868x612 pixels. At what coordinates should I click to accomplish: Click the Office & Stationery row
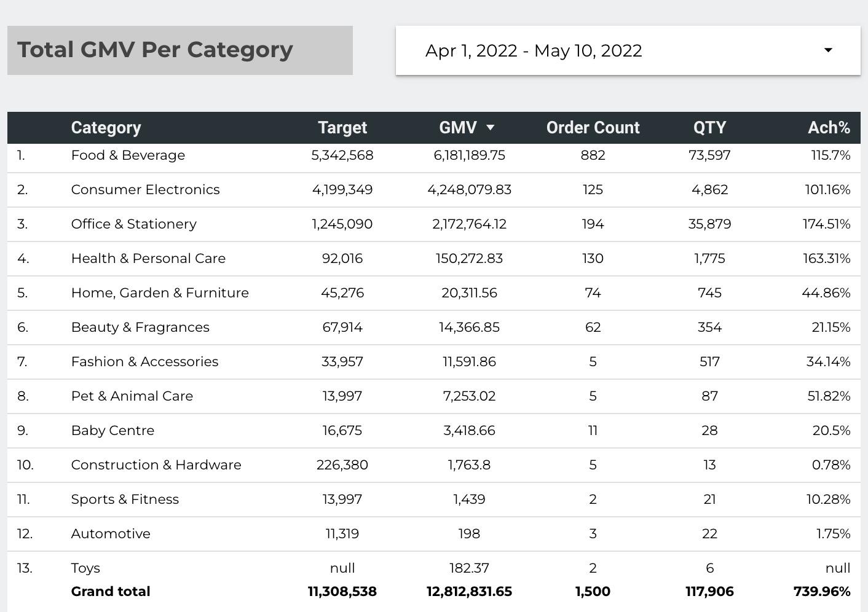pyautogui.click(x=134, y=224)
